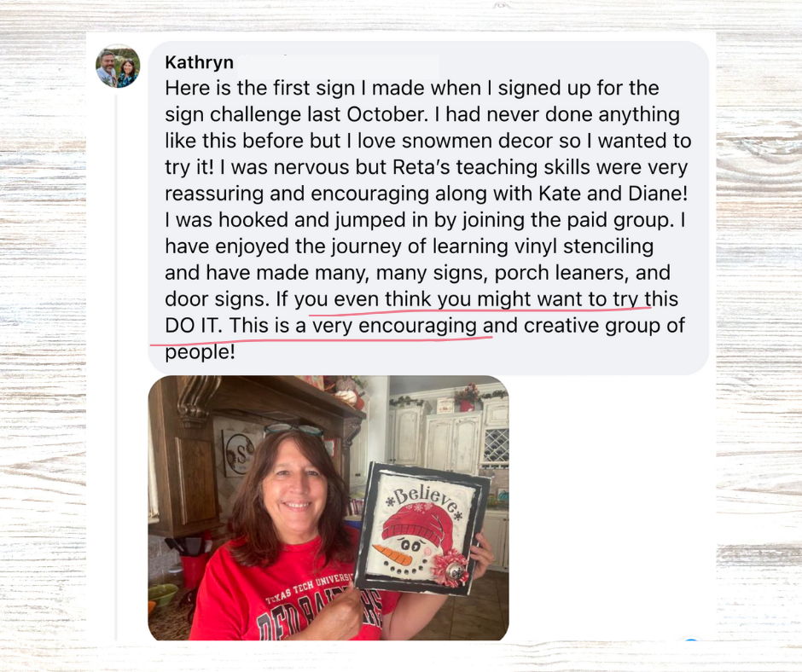Click the commenter name Kathryn
Image resolution: width=802 pixels, height=672 pixels.
click(199, 62)
